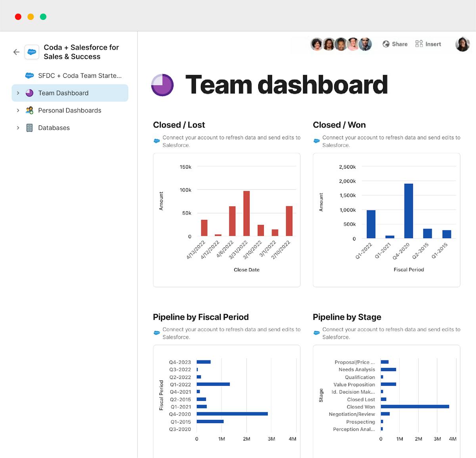Click the people icon beside Personal Dashboards
The height and width of the screenshot is (458, 476).
pyautogui.click(x=29, y=110)
